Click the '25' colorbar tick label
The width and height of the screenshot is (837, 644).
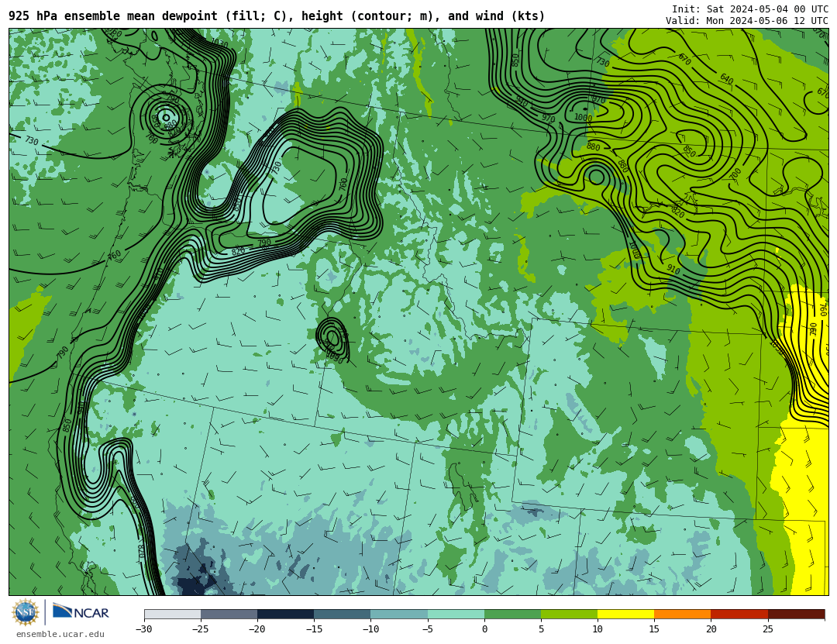(x=767, y=629)
